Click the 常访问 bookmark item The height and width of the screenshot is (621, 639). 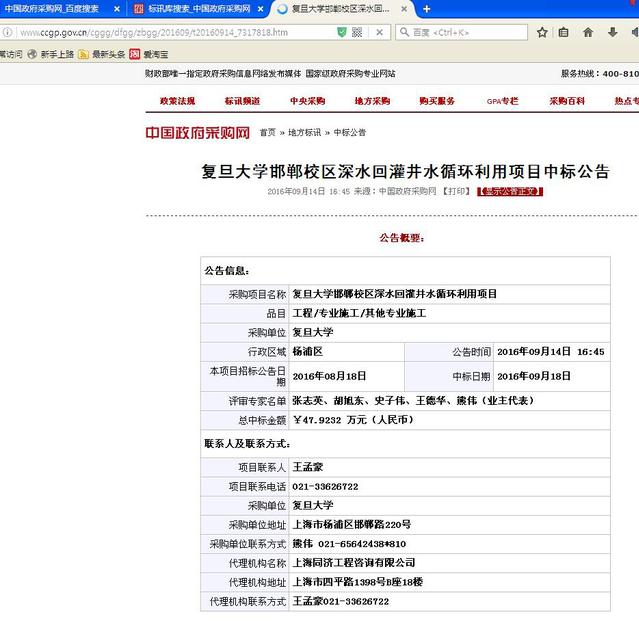point(11,54)
